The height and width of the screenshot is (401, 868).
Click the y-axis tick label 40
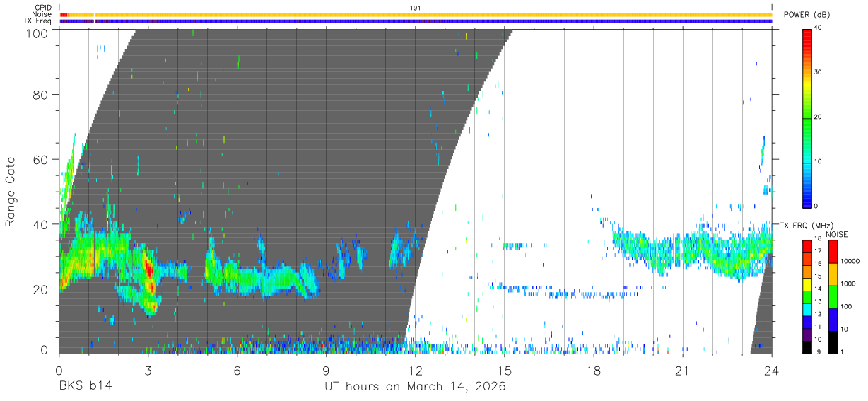[40, 224]
